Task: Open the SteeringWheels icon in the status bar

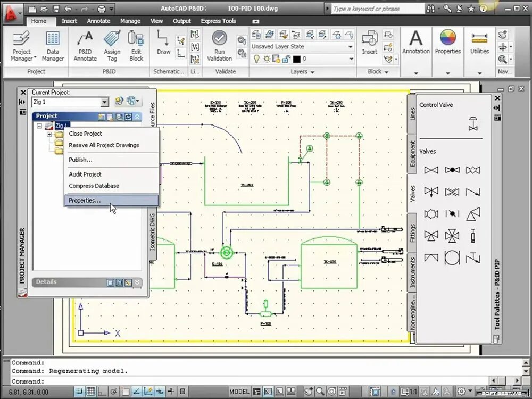Action: click(x=332, y=392)
